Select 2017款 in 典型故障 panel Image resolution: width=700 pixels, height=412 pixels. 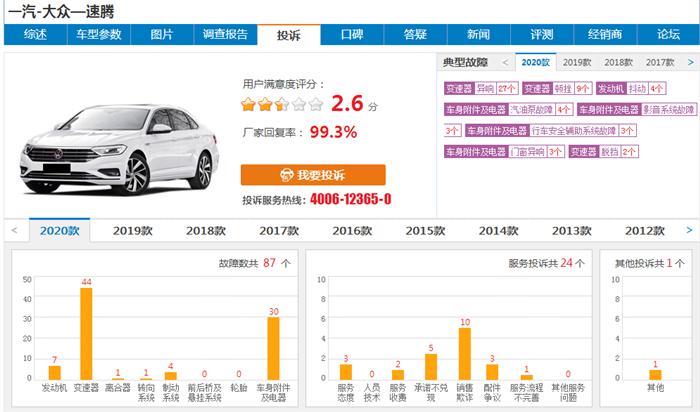pos(660,62)
